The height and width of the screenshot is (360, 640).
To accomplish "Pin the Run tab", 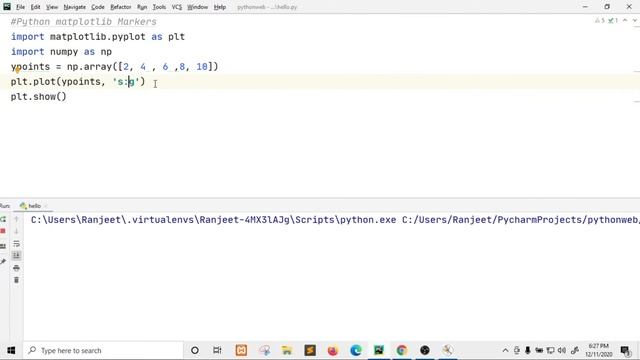I will pyautogui.click(x=3, y=262).
